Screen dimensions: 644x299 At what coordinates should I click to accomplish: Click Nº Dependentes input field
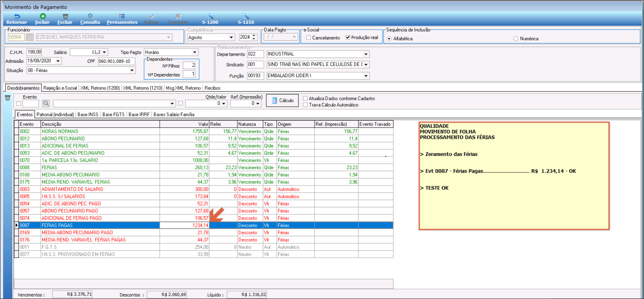[189, 74]
